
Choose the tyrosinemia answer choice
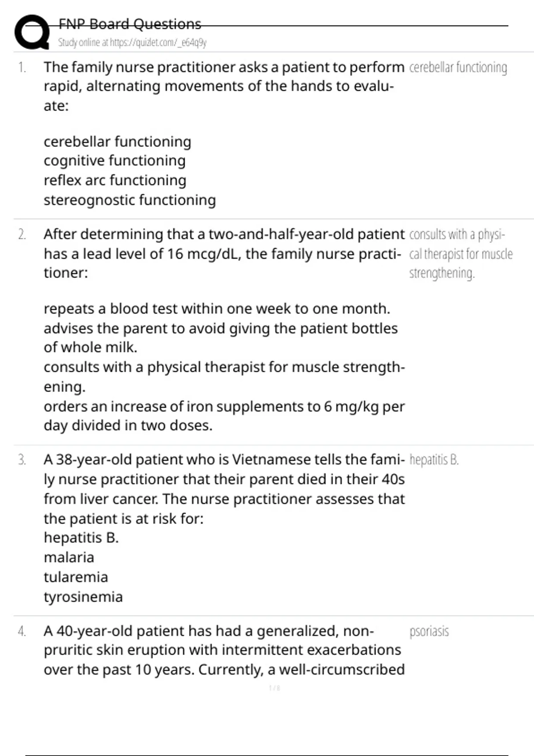point(83,596)
